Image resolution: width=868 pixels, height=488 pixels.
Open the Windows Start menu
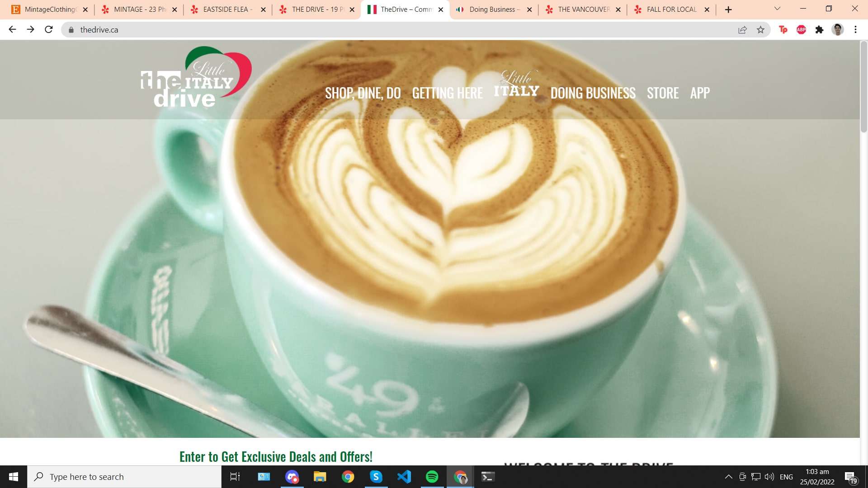[14, 477]
